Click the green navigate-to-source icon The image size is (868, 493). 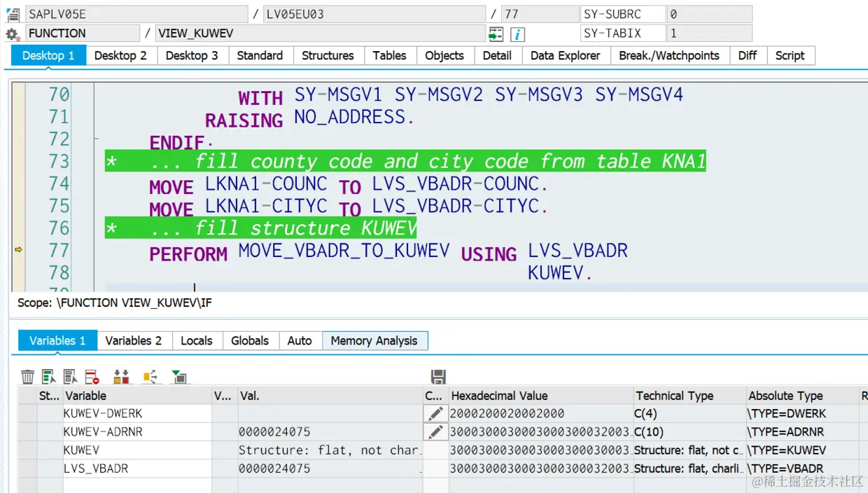pos(496,34)
